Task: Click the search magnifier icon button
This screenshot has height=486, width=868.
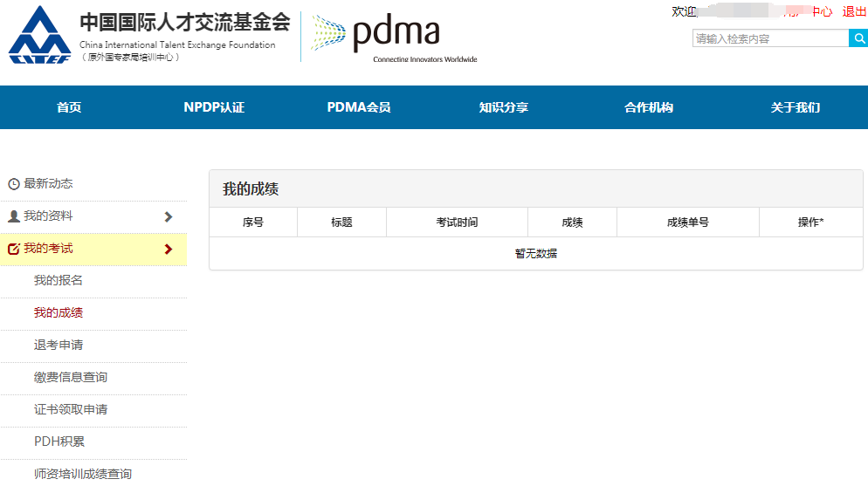Action: (x=858, y=38)
